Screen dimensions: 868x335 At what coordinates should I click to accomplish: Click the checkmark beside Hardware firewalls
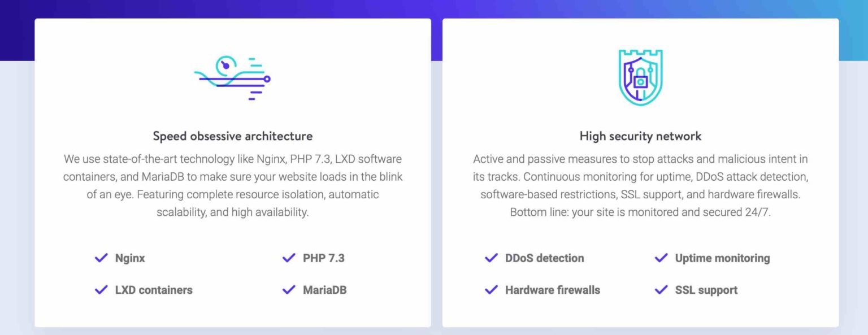pyautogui.click(x=491, y=290)
